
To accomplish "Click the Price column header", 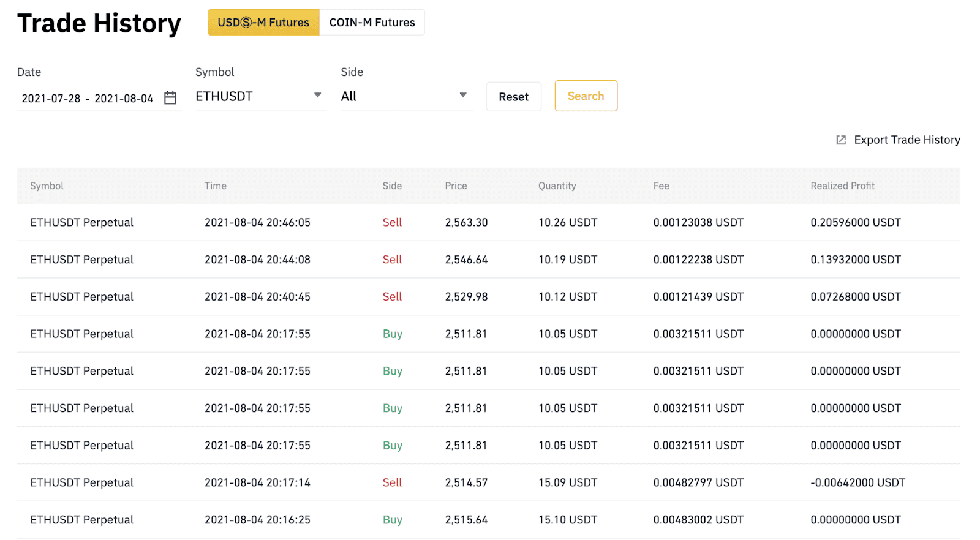I will 456,186.
